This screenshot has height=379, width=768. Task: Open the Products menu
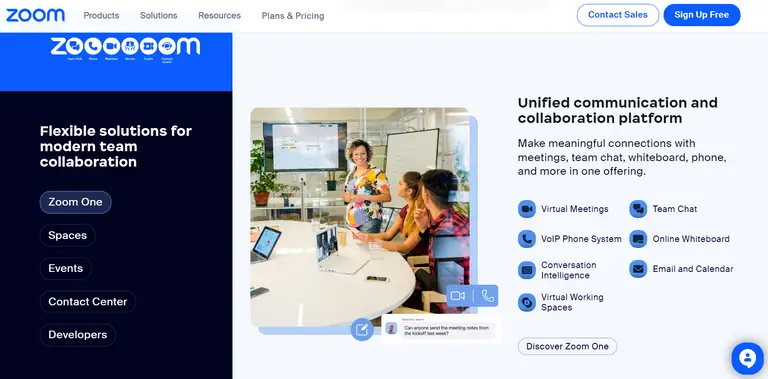[101, 16]
